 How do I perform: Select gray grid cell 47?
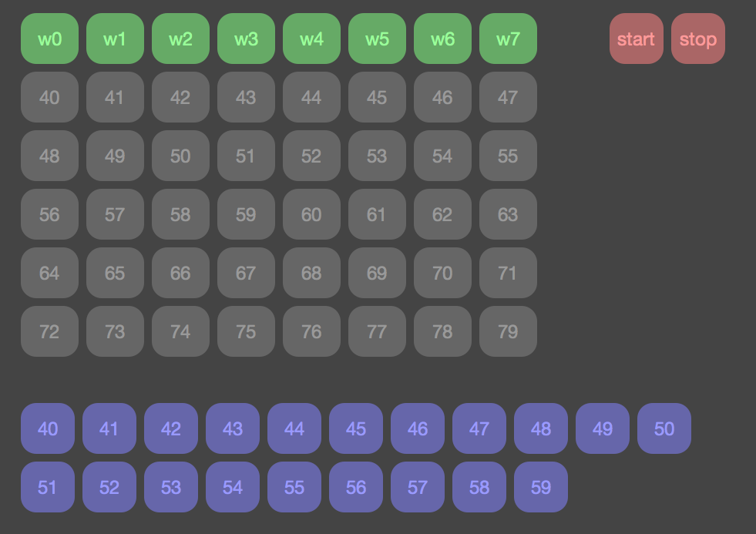[x=508, y=97]
